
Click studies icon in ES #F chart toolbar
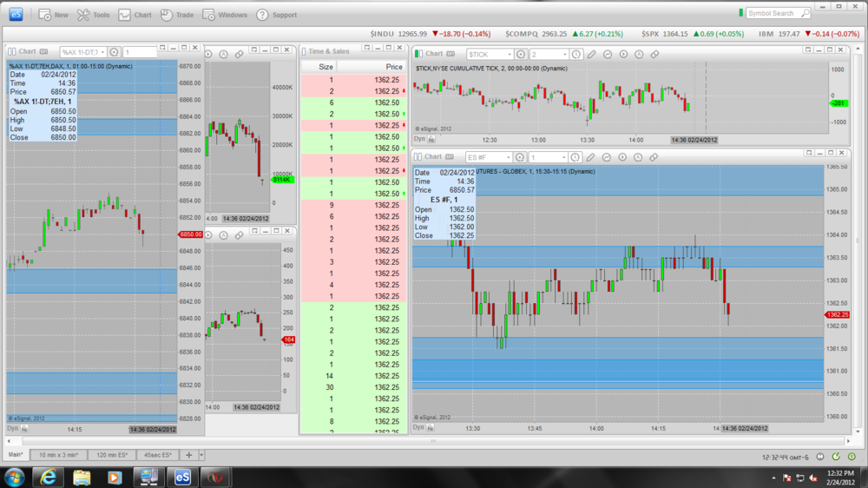606,157
